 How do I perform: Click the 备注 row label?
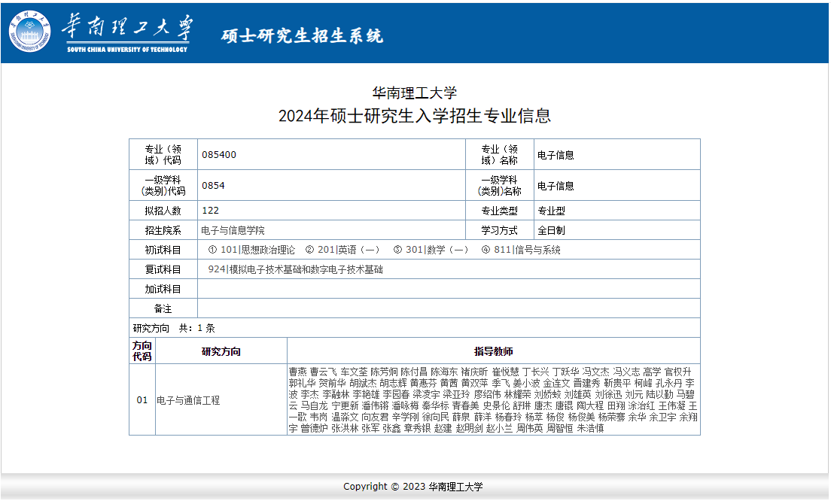point(163,308)
